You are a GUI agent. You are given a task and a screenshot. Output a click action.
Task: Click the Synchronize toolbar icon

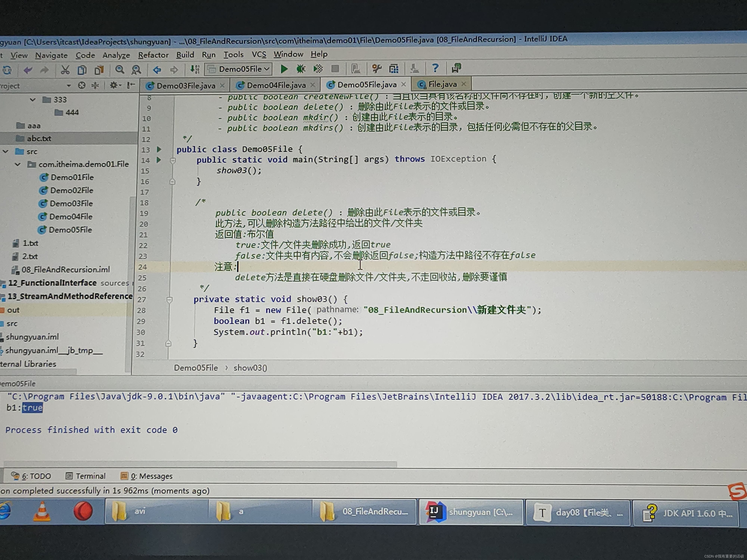7,70
